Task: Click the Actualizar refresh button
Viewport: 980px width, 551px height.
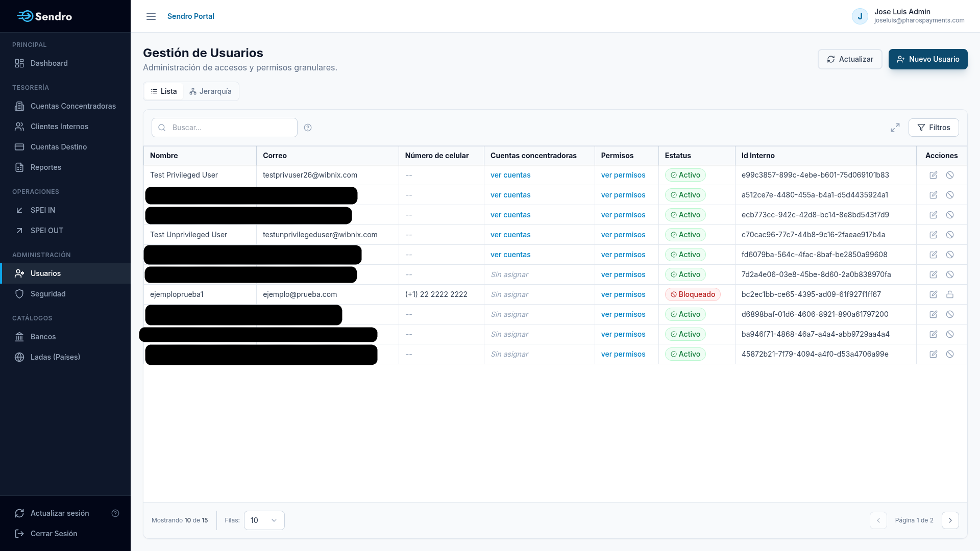Action: tap(850, 59)
